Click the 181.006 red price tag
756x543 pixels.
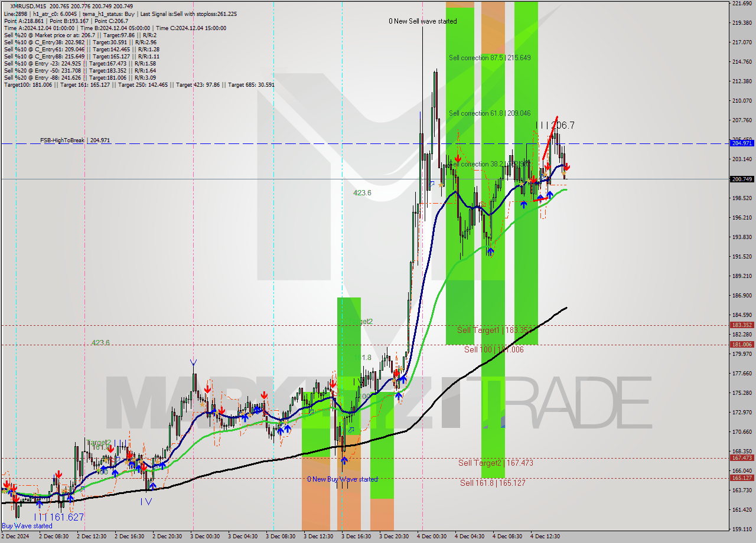pos(742,344)
